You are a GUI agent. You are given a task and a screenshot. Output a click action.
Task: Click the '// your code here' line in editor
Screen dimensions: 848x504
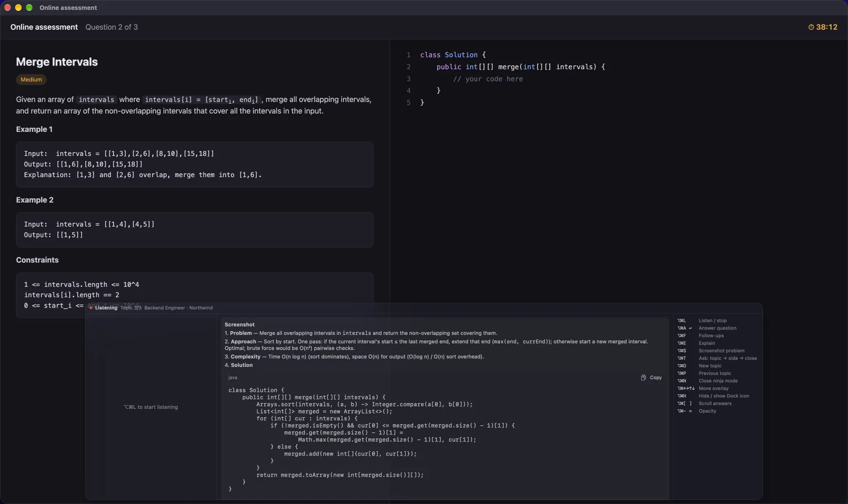click(488, 79)
